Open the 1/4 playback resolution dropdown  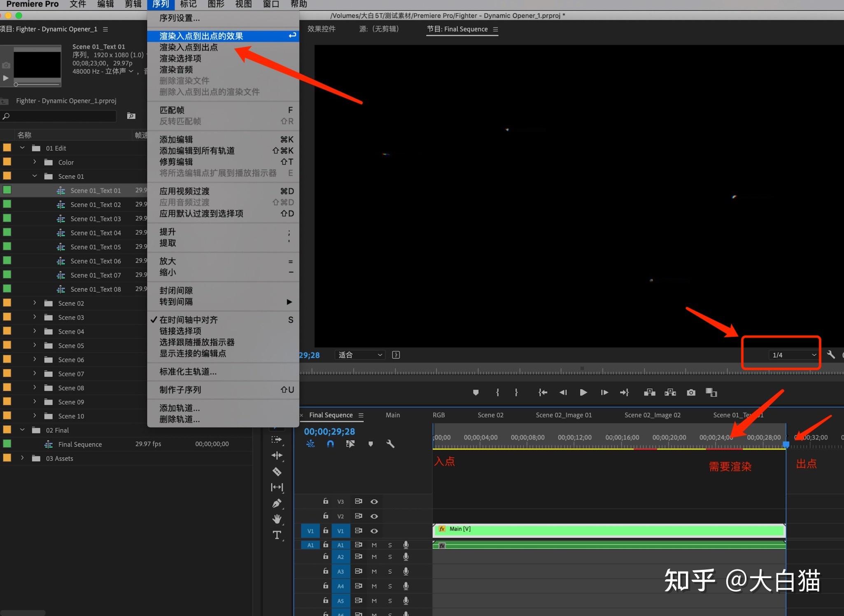pos(793,355)
